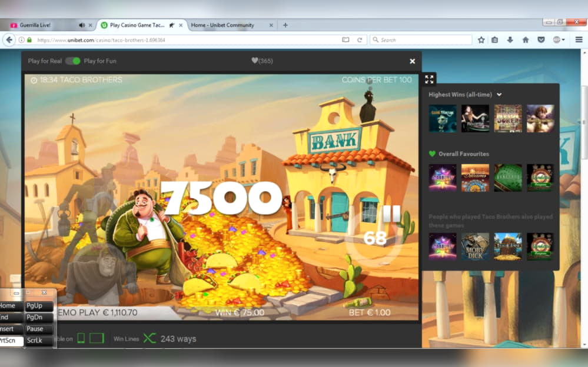The height and width of the screenshot is (367, 588).
Task: Open a new browser tab
Action: tap(285, 25)
